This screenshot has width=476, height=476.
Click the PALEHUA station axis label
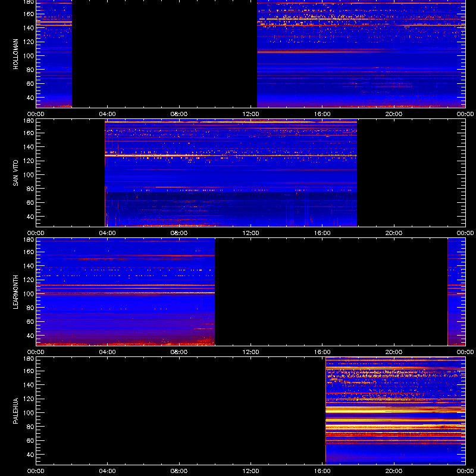pos(15,411)
